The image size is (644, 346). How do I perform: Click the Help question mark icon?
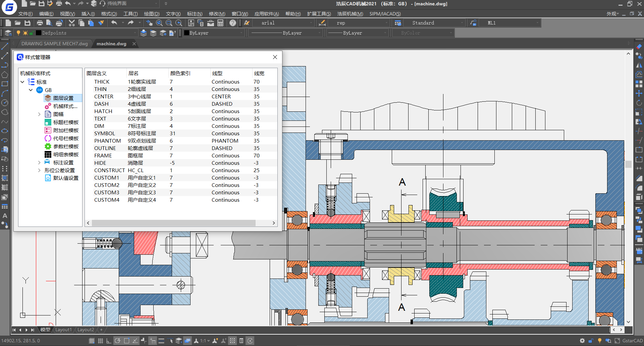(233, 23)
